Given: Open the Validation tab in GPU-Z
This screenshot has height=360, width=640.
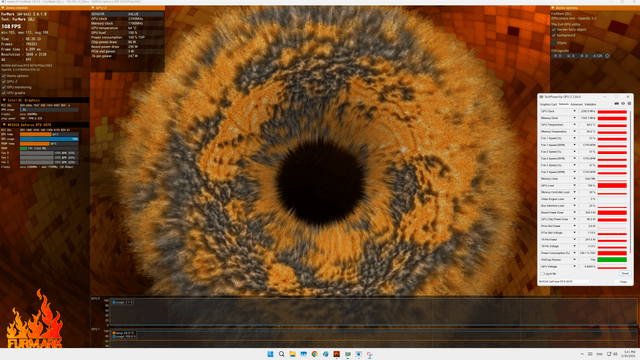Looking at the screenshot, I should pyautogui.click(x=590, y=104).
